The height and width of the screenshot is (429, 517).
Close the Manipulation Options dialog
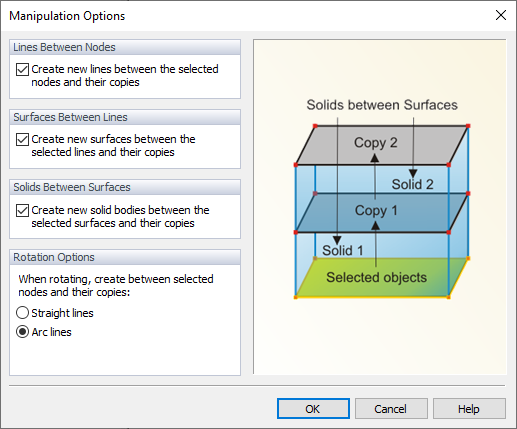tap(501, 15)
